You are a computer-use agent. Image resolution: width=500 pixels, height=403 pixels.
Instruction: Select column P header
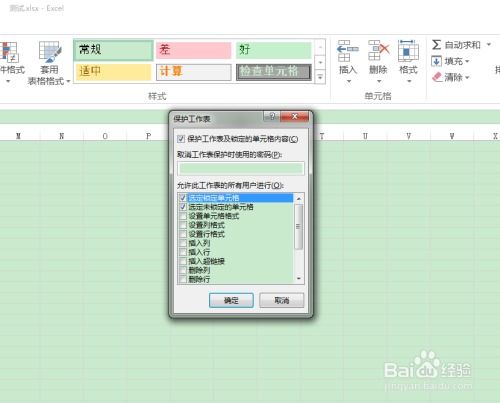(x=148, y=136)
